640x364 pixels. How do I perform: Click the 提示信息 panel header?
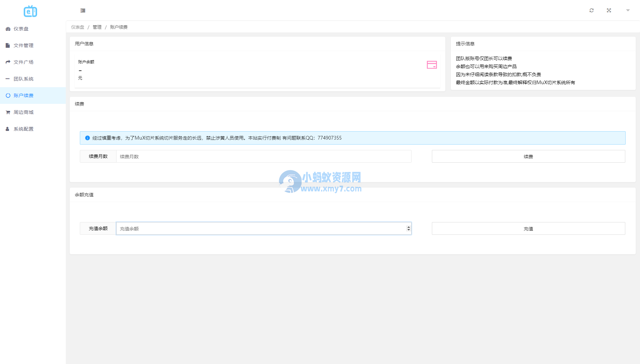coord(543,44)
